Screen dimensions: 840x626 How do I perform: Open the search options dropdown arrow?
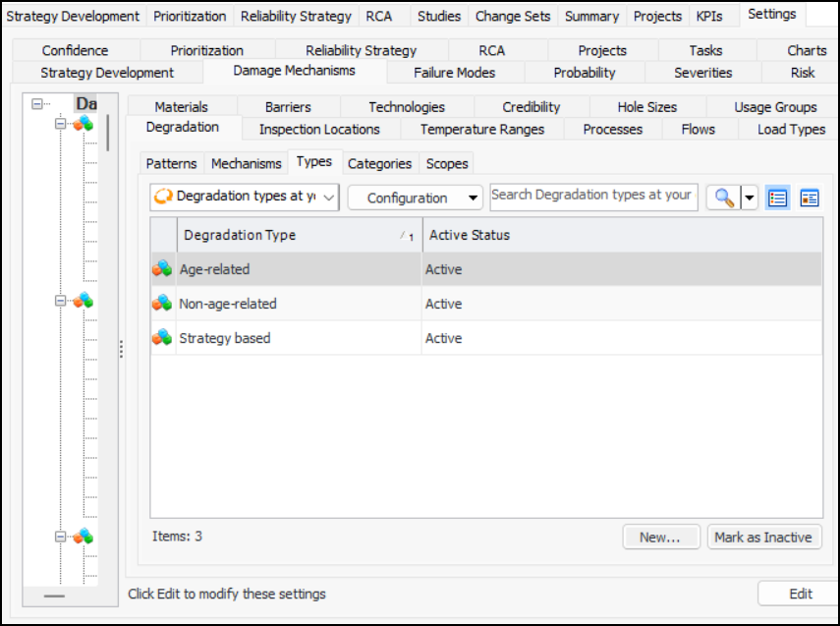pos(750,198)
